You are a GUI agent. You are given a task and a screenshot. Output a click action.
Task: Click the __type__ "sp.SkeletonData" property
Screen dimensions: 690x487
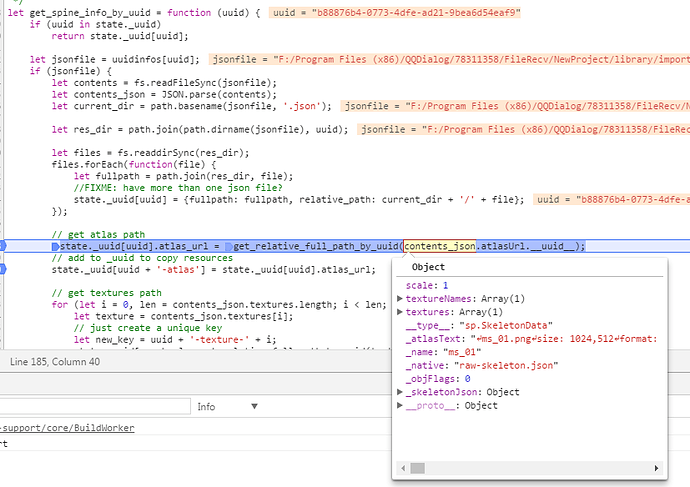pyautogui.click(x=479, y=326)
